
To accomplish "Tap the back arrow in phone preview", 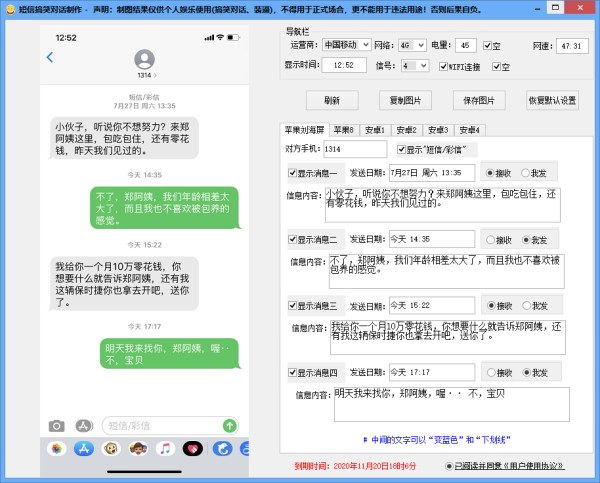I will (50, 58).
